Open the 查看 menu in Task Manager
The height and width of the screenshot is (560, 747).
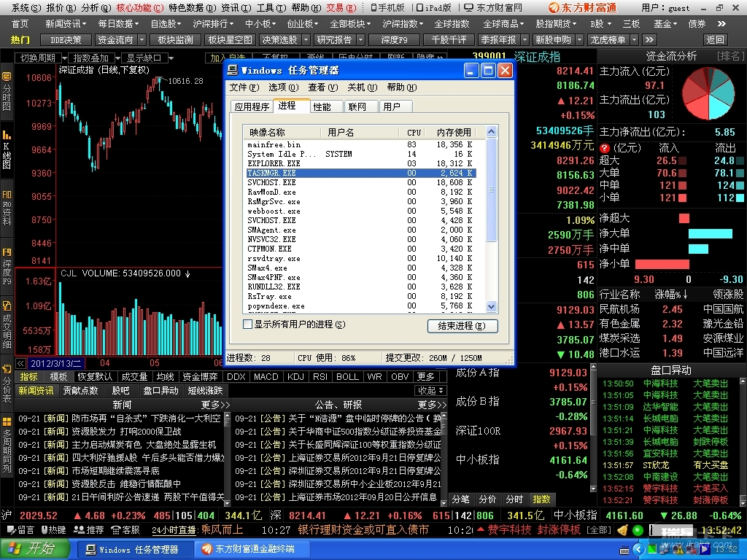pos(322,87)
